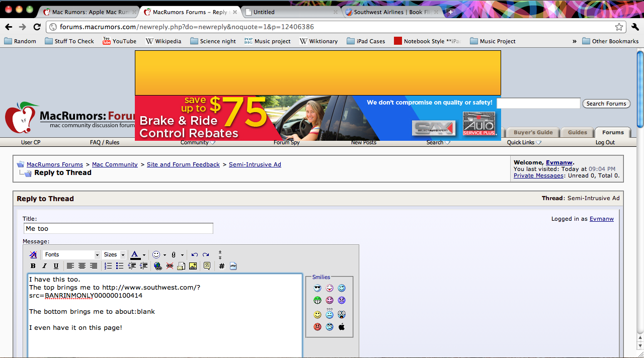Open User CP in the navigation bar
Viewport: 644px width, 358px height.
click(31, 142)
